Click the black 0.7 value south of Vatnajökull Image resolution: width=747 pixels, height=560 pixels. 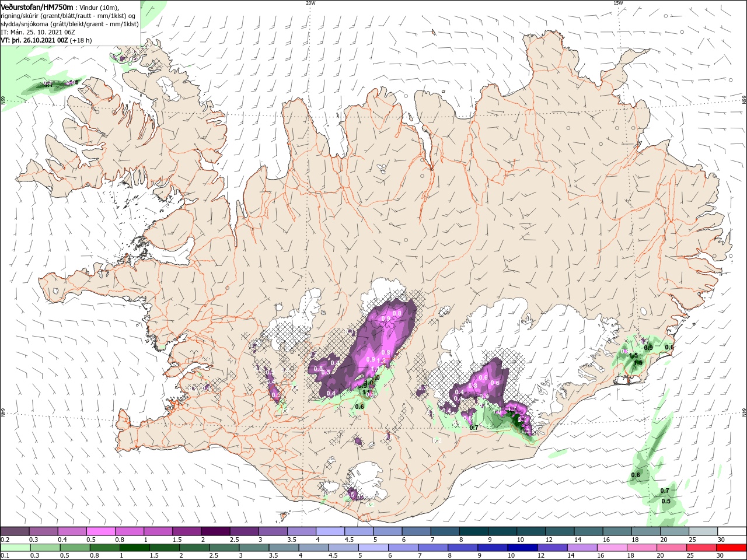[x=474, y=428]
